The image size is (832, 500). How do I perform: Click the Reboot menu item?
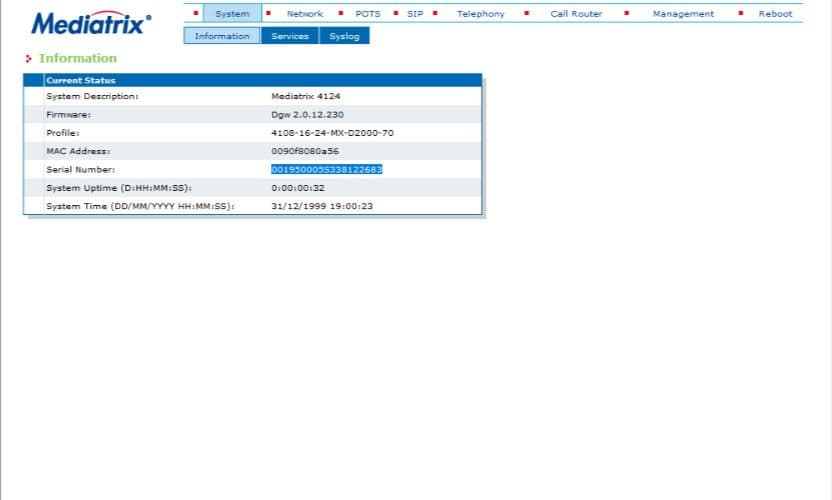tap(775, 14)
